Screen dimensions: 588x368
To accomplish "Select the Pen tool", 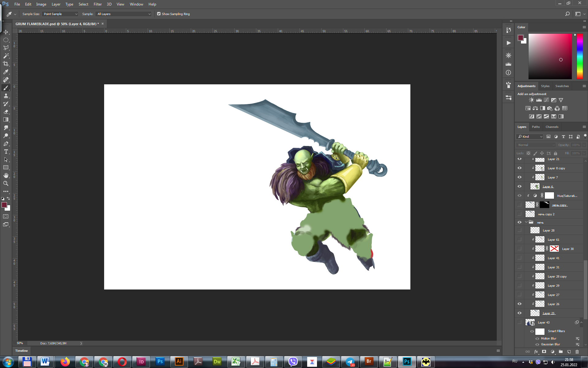I will click(x=6, y=144).
